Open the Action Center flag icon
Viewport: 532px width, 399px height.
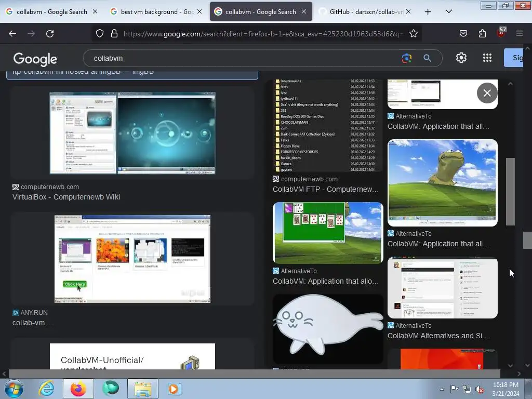pyautogui.click(x=454, y=389)
